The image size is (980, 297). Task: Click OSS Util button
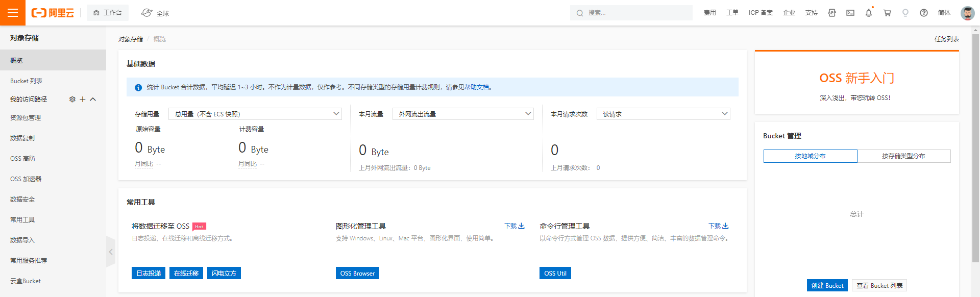(555, 273)
